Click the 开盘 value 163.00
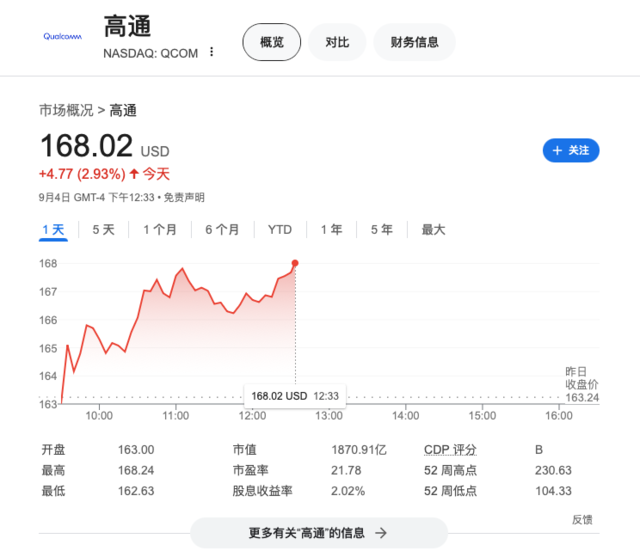 136,450
